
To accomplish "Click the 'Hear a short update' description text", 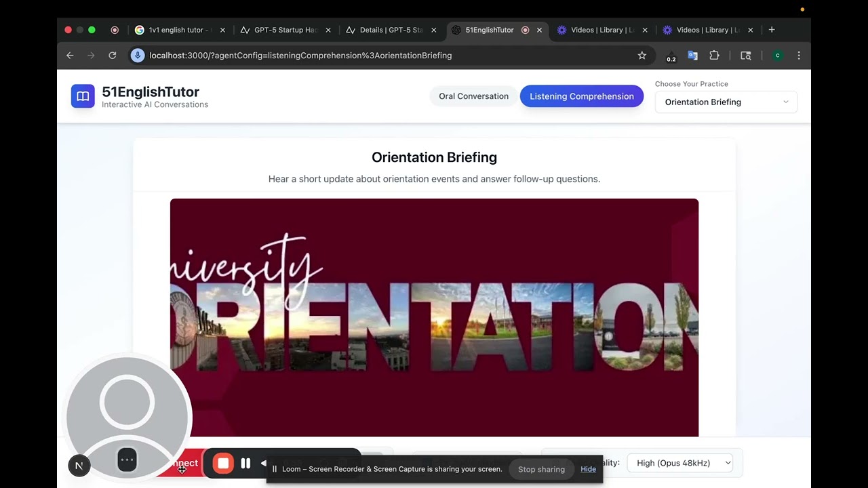I will coord(434,179).
